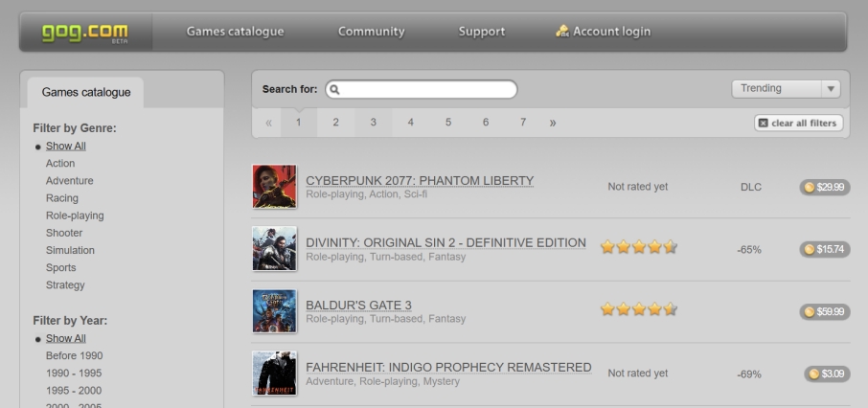
Task: Click the clear all filters button
Action: [x=798, y=123]
